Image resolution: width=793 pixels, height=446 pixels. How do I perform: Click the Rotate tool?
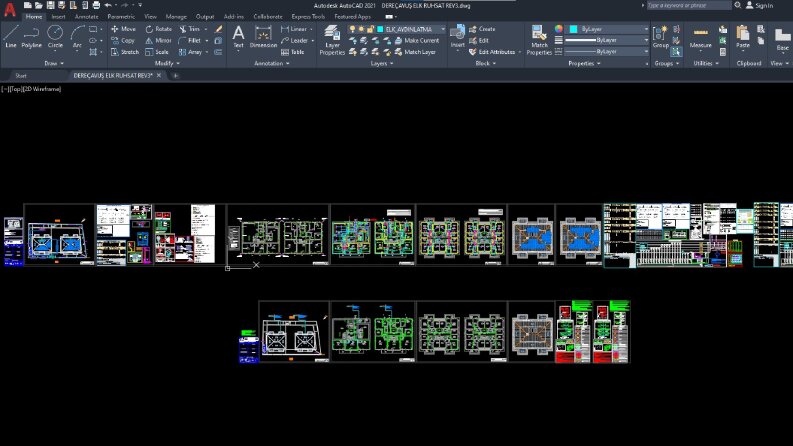[x=159, y=29]
